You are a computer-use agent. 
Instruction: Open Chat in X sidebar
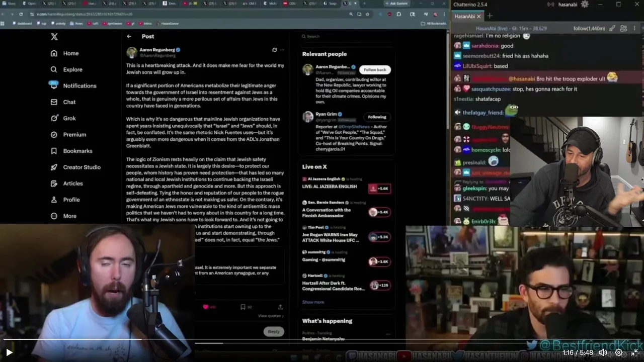(63, 102)
